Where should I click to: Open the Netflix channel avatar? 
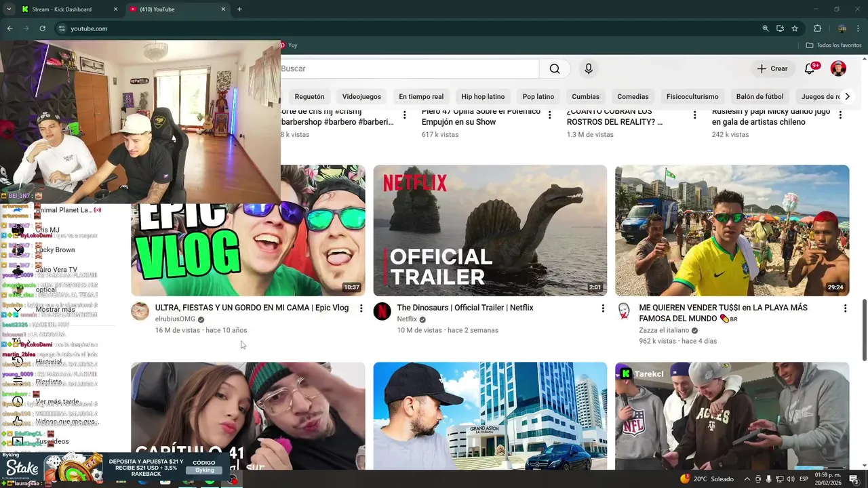[x=382, y=311]
